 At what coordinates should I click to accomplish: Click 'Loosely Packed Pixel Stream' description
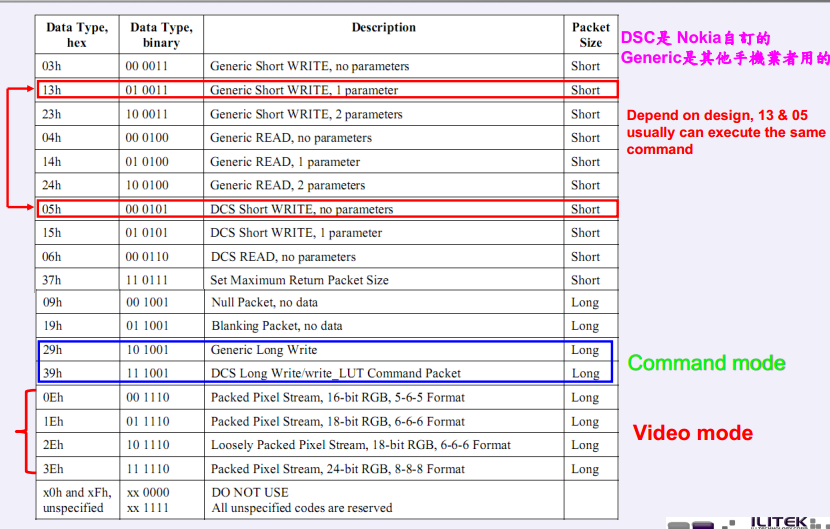[x=361, y=445]
